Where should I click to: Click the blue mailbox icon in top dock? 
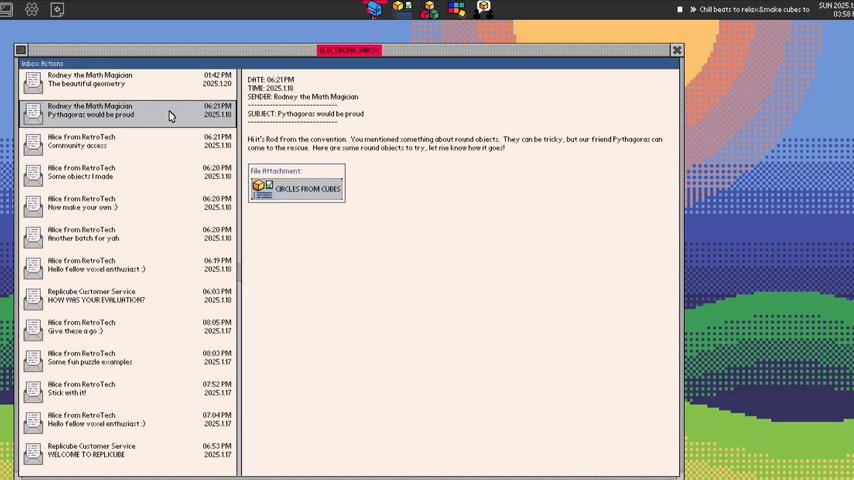pyautogui.click(x=374, y=9)
